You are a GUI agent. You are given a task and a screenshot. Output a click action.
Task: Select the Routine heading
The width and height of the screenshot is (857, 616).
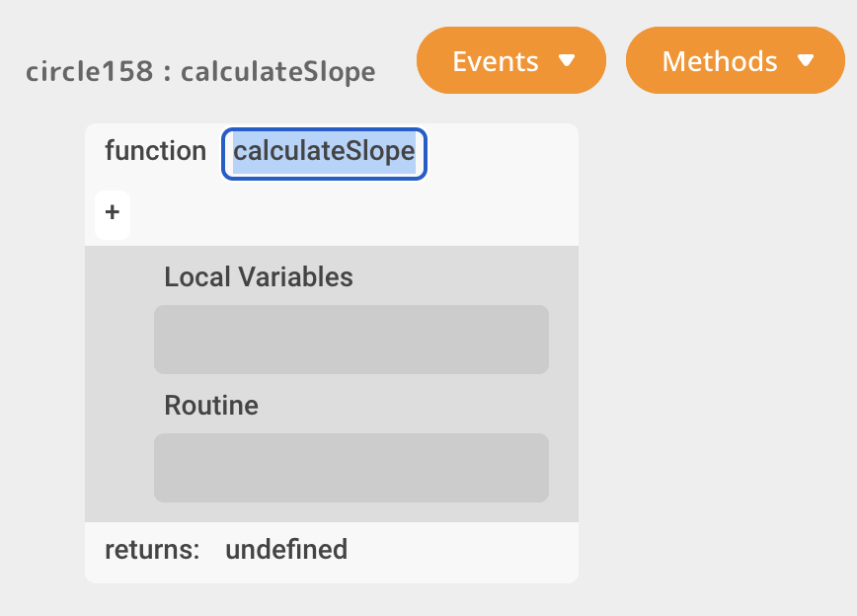[x=211, y=406]
